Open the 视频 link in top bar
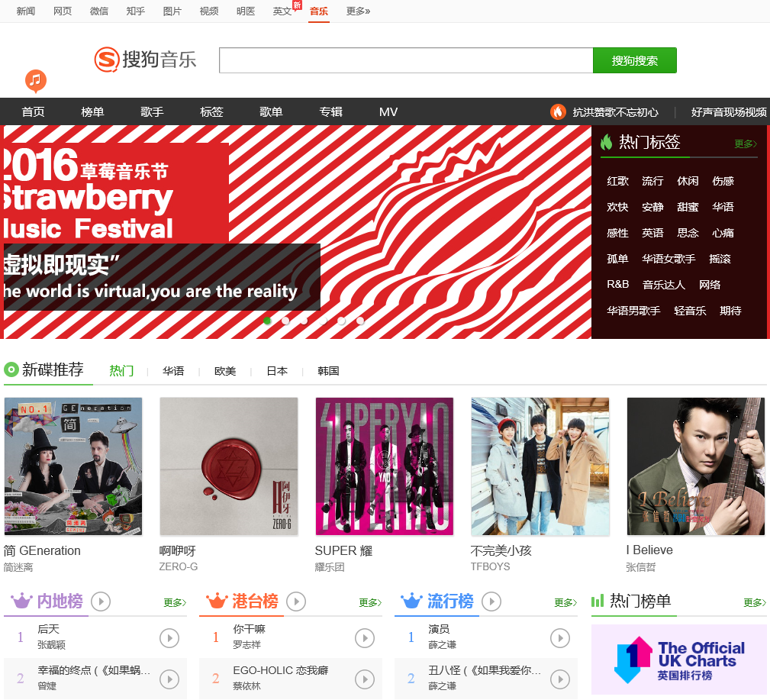 pyautogui.click(x=208, y=11)
